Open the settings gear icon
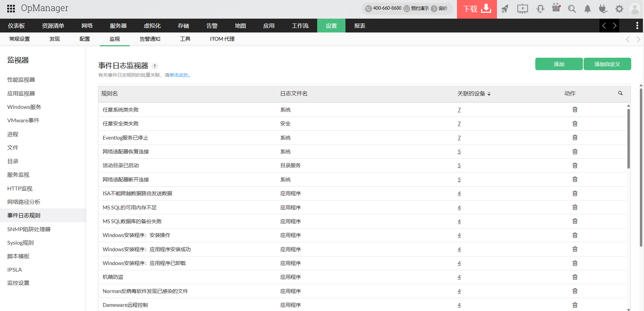Viewport: 644px width, 311px height. click(619, 9)
